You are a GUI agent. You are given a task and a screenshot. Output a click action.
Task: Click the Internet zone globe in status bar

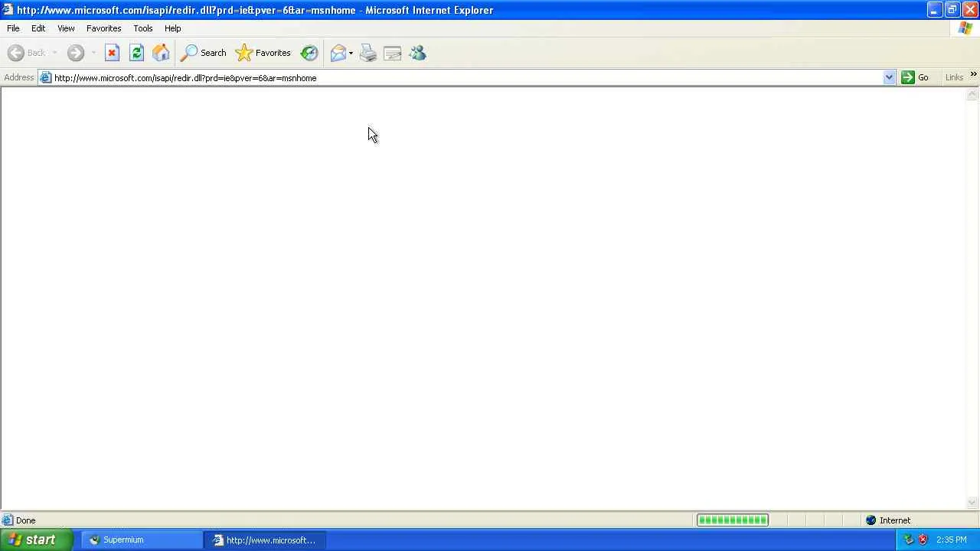coord(871,520)
